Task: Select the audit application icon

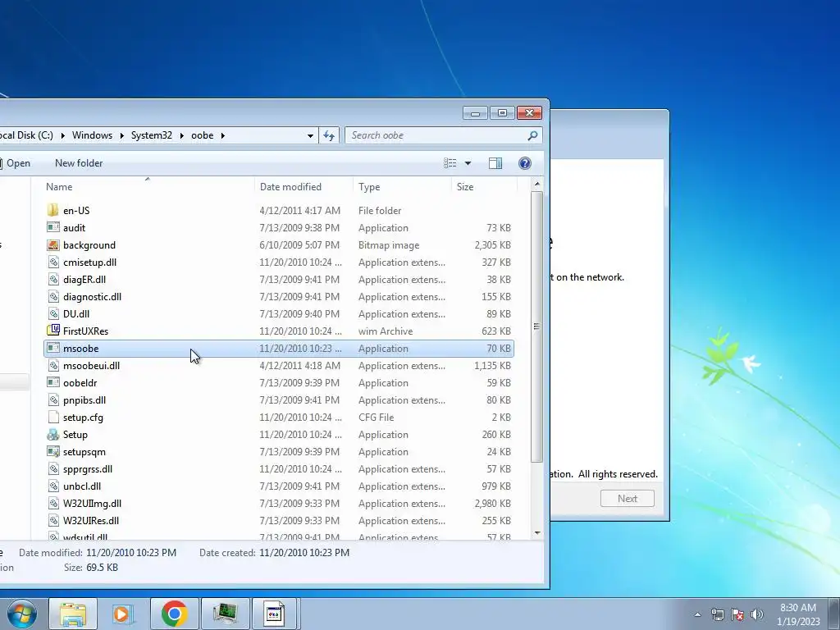Action: tap(53, 228)
